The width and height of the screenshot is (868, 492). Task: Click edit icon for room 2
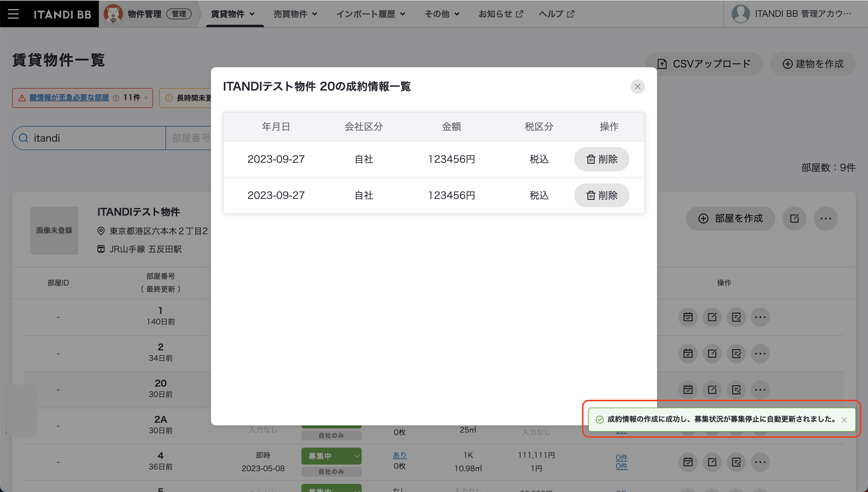coord(712,354)
